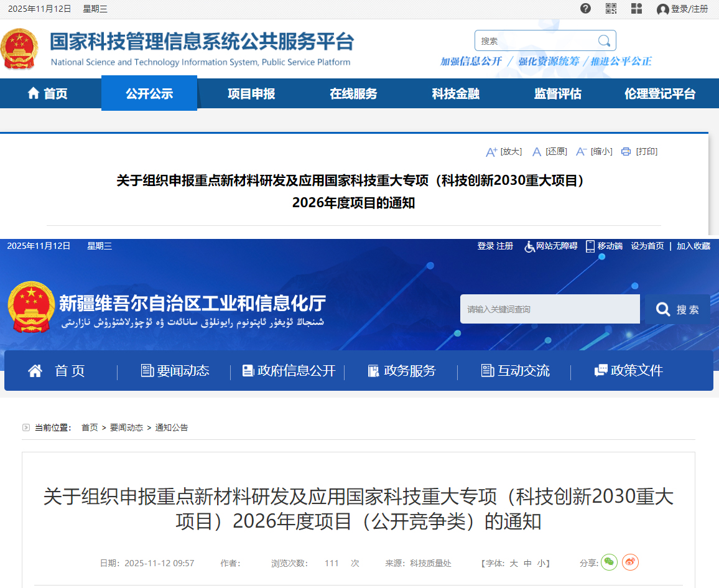Click the 移动端 mobile version icon

590,246
